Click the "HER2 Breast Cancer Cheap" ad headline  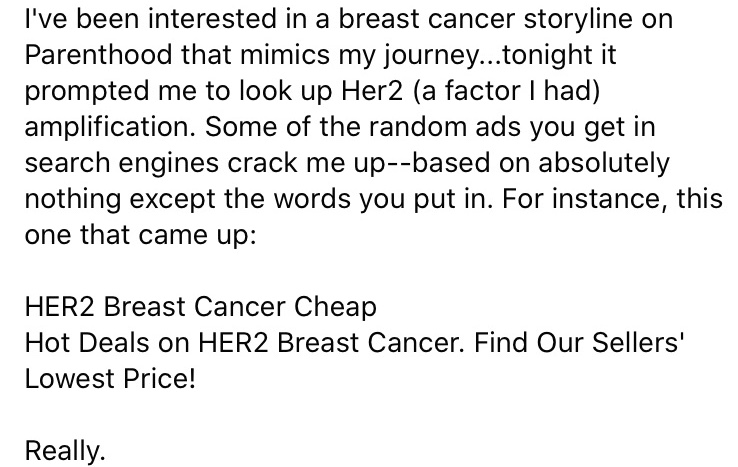pyautogui.click(x=201, y=307)
